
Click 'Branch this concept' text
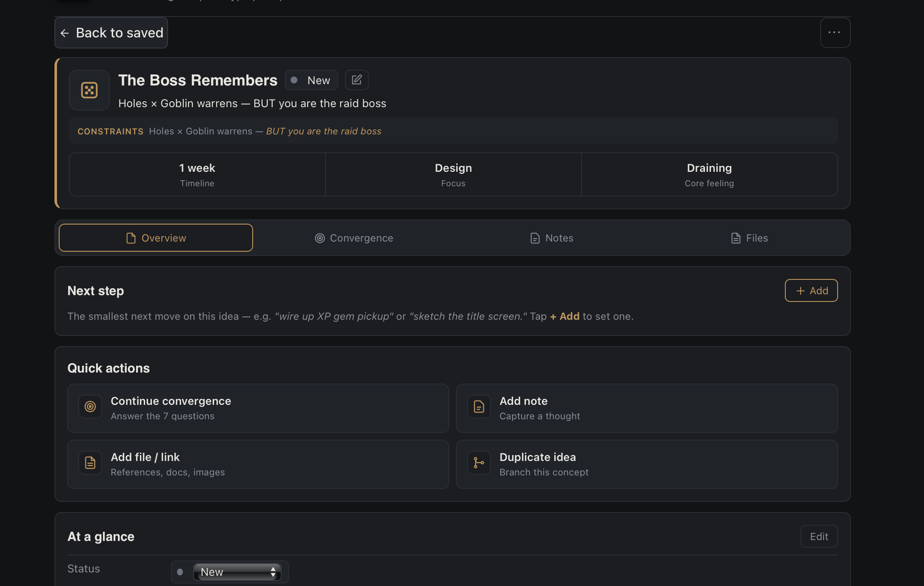pos(544,472)
